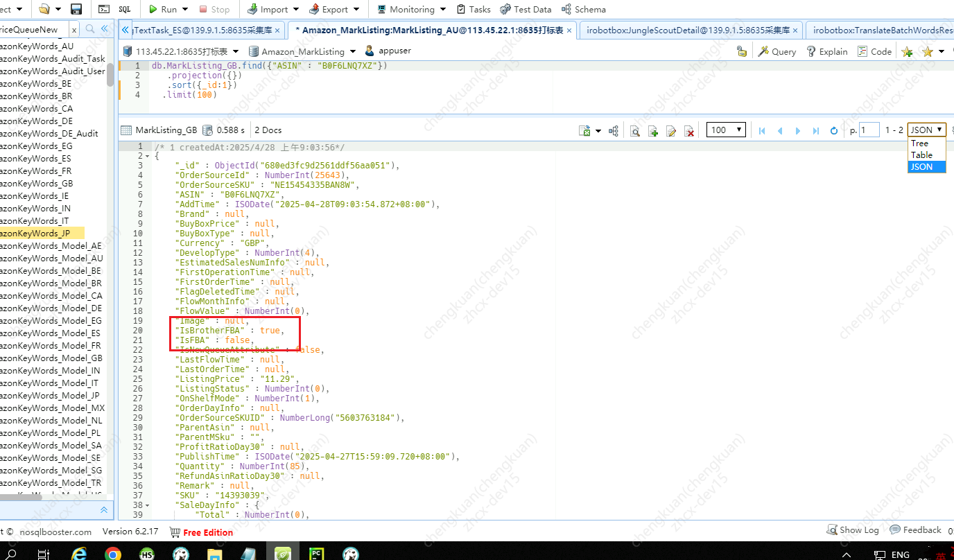Screen dimensions: 954x560
Task: Click the page number input field
Action: (869, 130)
